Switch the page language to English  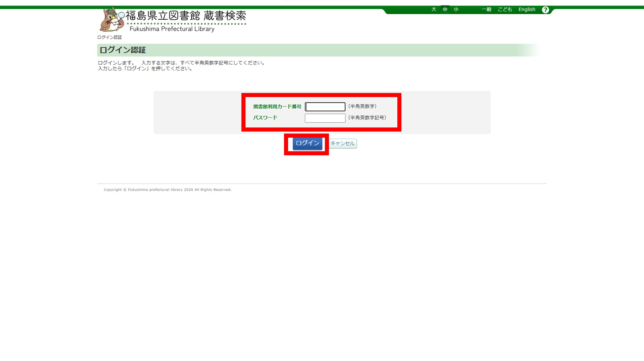tap(527, 9)
